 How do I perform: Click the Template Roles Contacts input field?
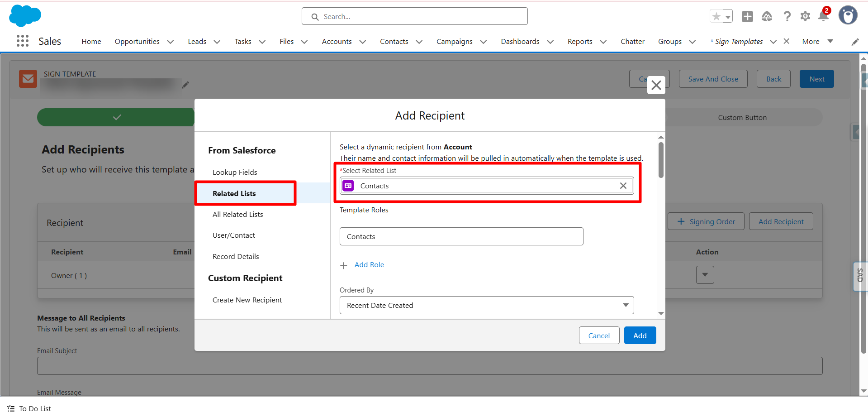click(461, 236)
